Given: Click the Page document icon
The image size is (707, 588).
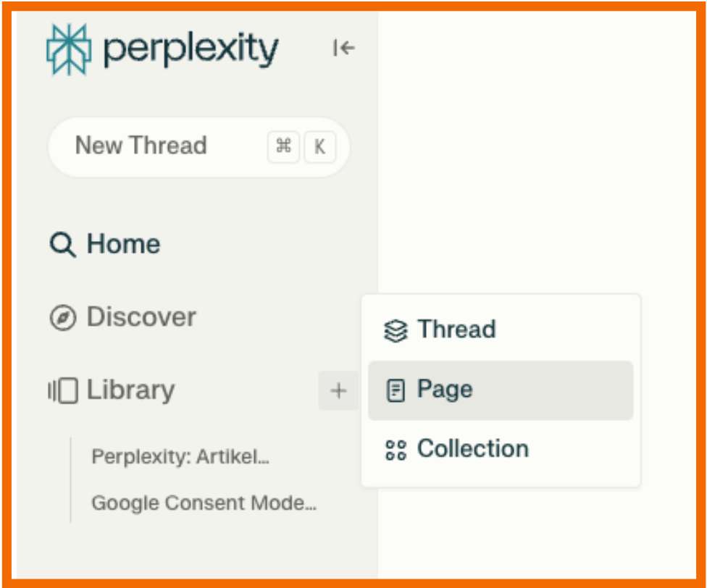Looking at the screenshot, I should point(395,391).
